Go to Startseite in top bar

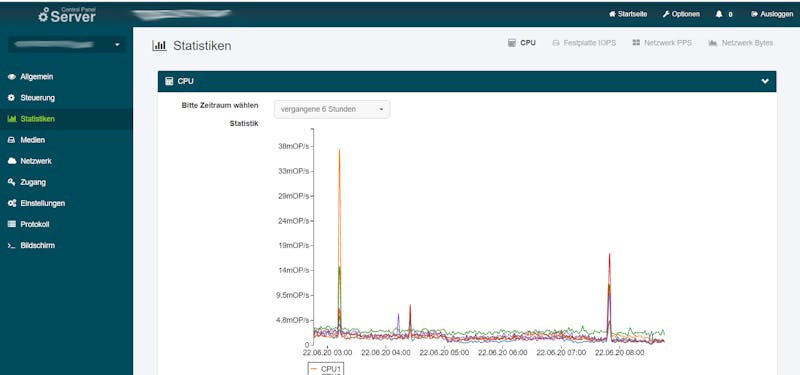tap(628, 14)
